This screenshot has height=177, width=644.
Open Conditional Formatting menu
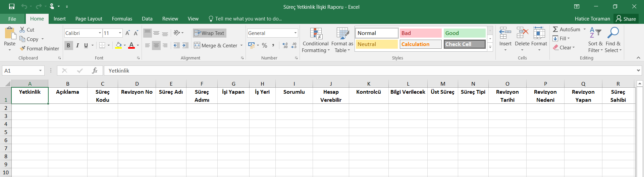[x=315, y=41]
